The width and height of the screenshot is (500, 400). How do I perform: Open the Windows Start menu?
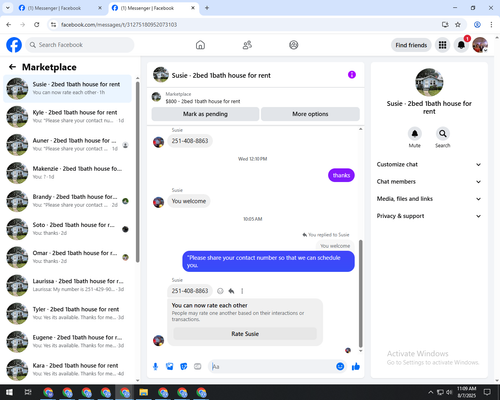[9, 392]
